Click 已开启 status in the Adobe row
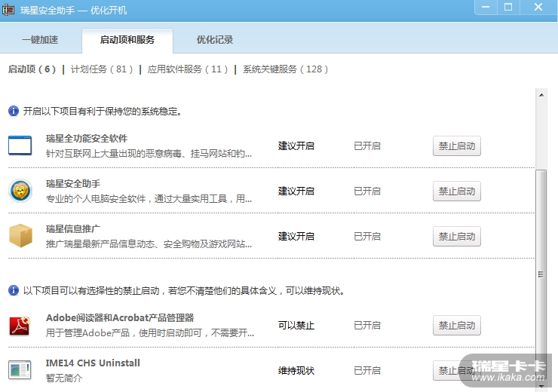Viewport: 558px width, 392px height. point(367,325)
